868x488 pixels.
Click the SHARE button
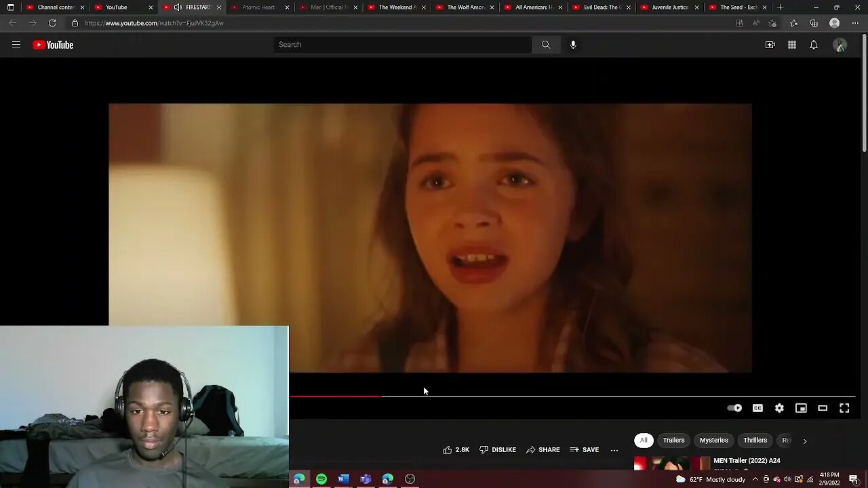pyautogui.click(x=543, y=450)
